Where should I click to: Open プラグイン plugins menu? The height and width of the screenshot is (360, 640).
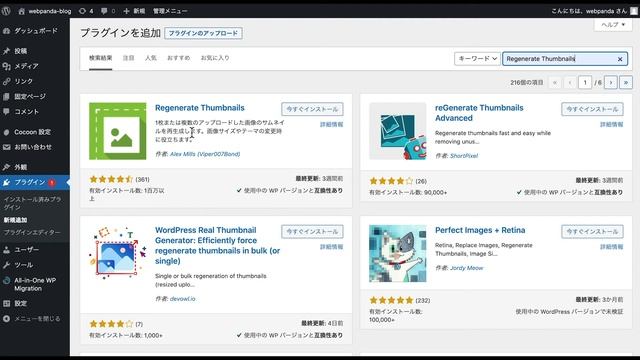click(35, 182)
